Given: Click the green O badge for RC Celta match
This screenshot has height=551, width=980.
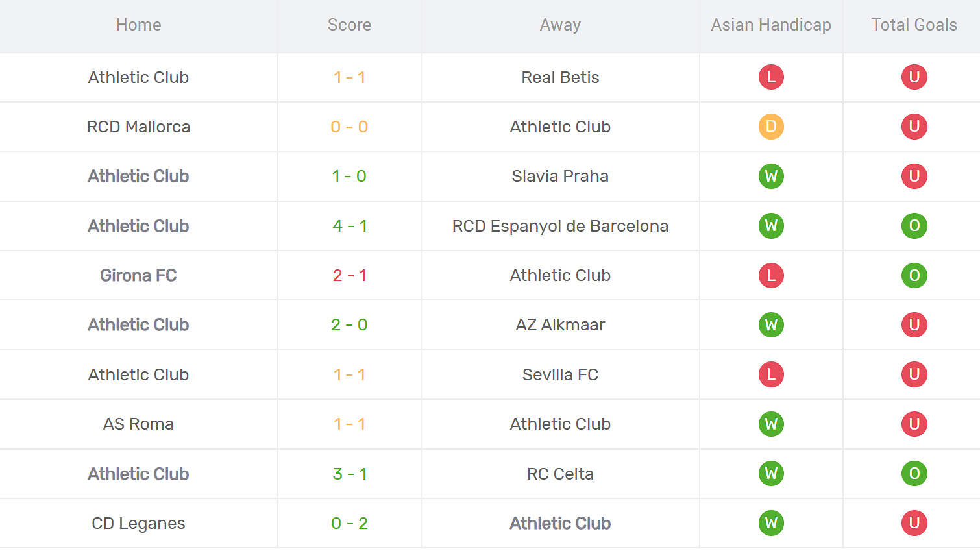Looking at the screenshot, I should [x=914, y=474].
